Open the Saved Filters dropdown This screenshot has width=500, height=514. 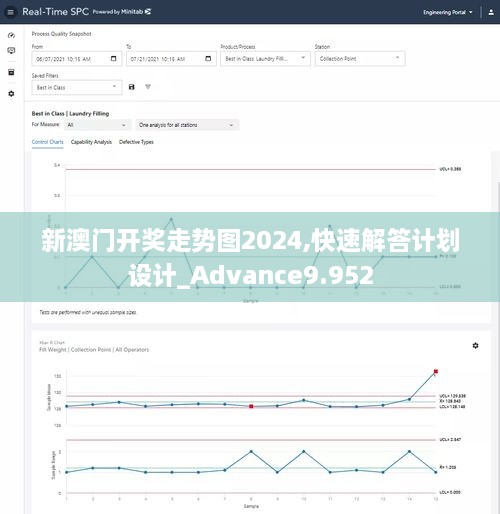(77, 87)
